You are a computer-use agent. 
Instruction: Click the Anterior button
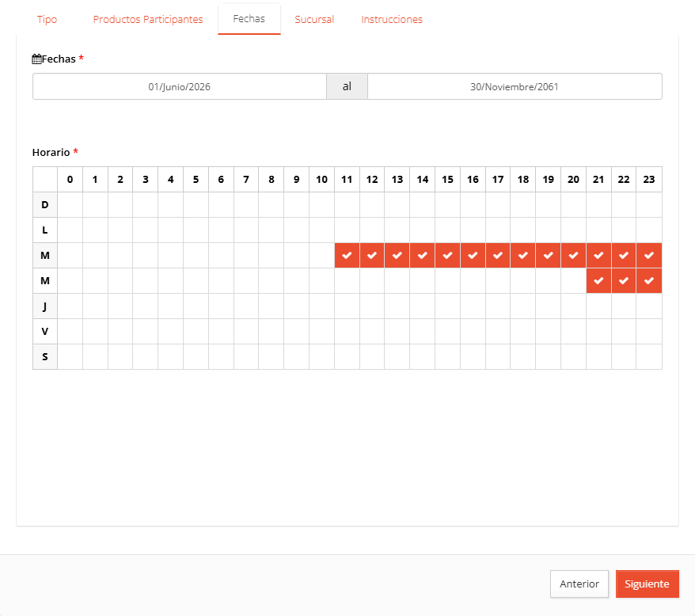[579, 584]
